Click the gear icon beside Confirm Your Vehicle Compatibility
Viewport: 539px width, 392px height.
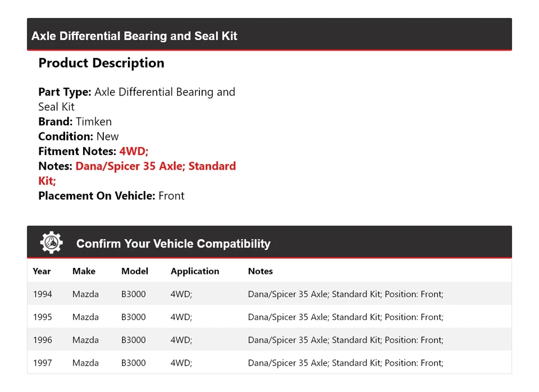point(51,243)
